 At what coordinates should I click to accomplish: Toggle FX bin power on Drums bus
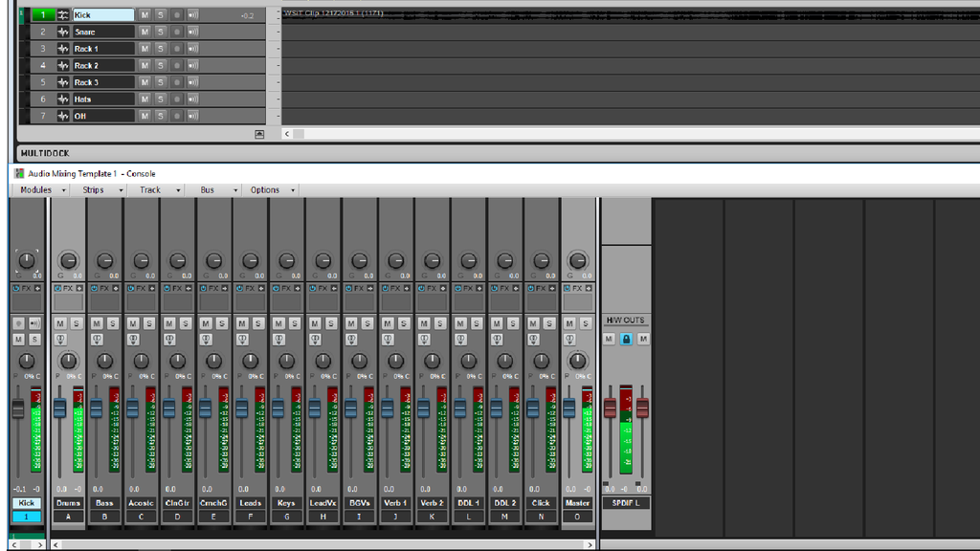(x=57, y=288)
